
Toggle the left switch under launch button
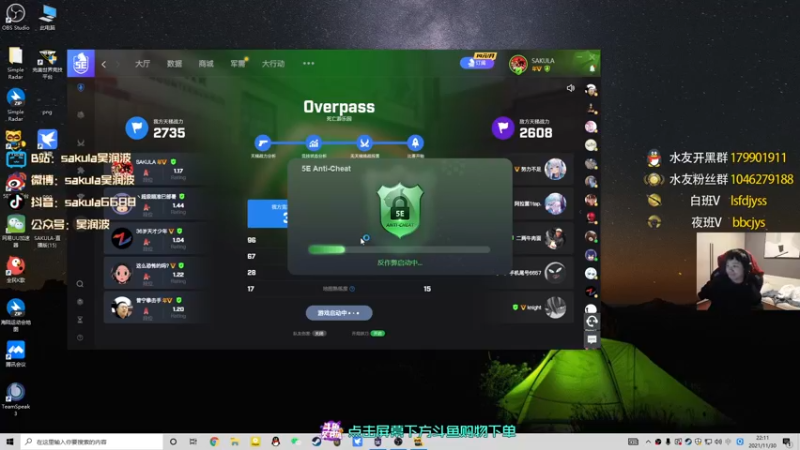[319, 333]
